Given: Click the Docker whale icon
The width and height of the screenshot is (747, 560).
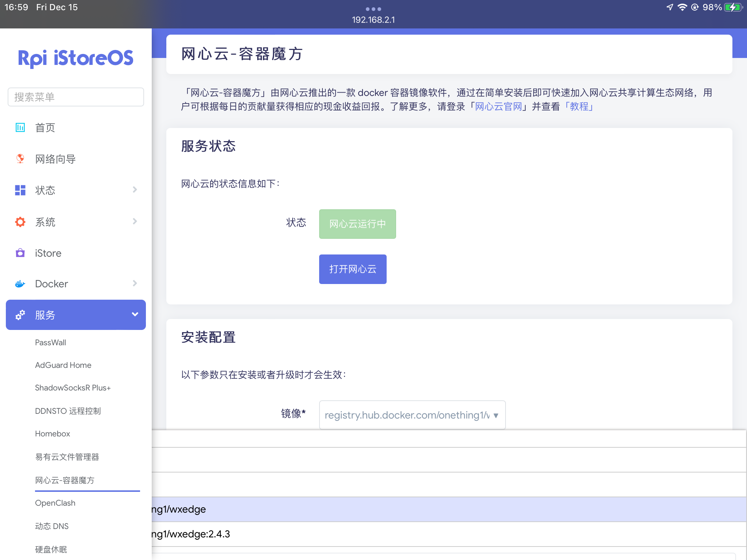Looking at the screenshot, I should pos(20,284).
